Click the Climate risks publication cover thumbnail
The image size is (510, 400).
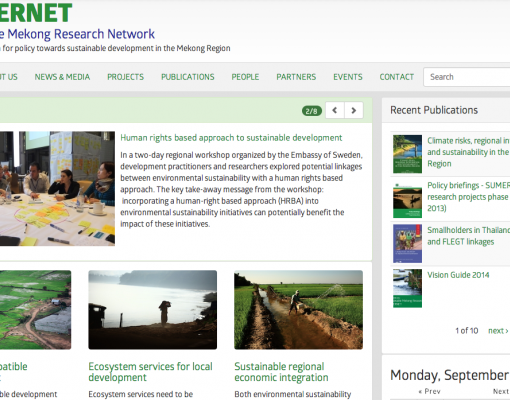pos(407,154)
